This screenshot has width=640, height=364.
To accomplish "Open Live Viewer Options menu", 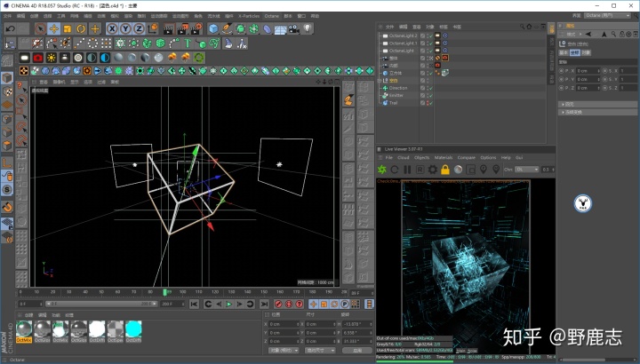I will pos(488,157).
